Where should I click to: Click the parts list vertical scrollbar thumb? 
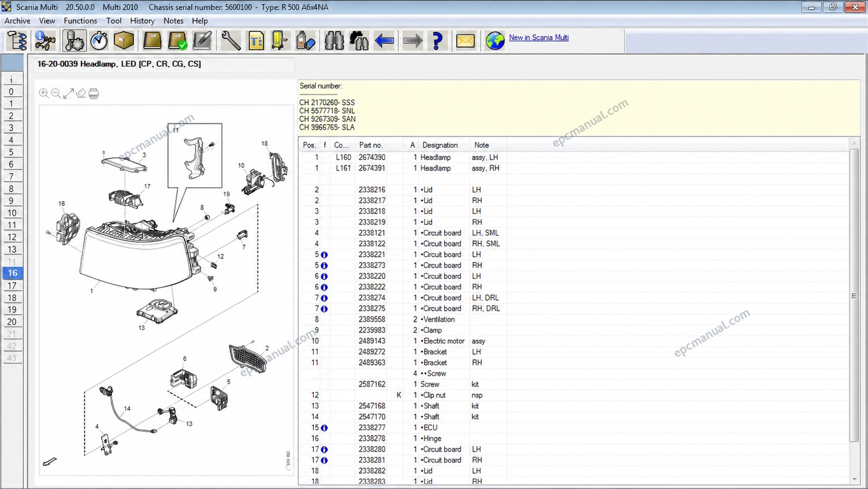pyautogui.click(x=854, y=296)
